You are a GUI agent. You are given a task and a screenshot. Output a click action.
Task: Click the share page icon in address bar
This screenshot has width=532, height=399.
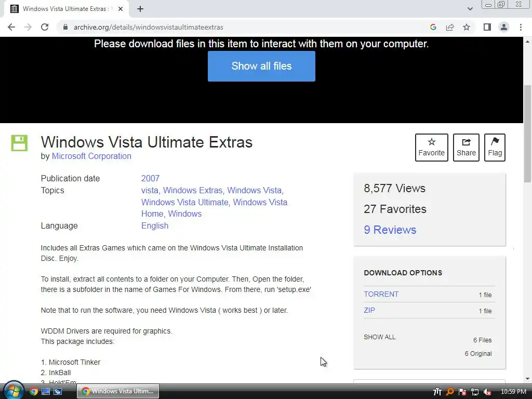450,27
